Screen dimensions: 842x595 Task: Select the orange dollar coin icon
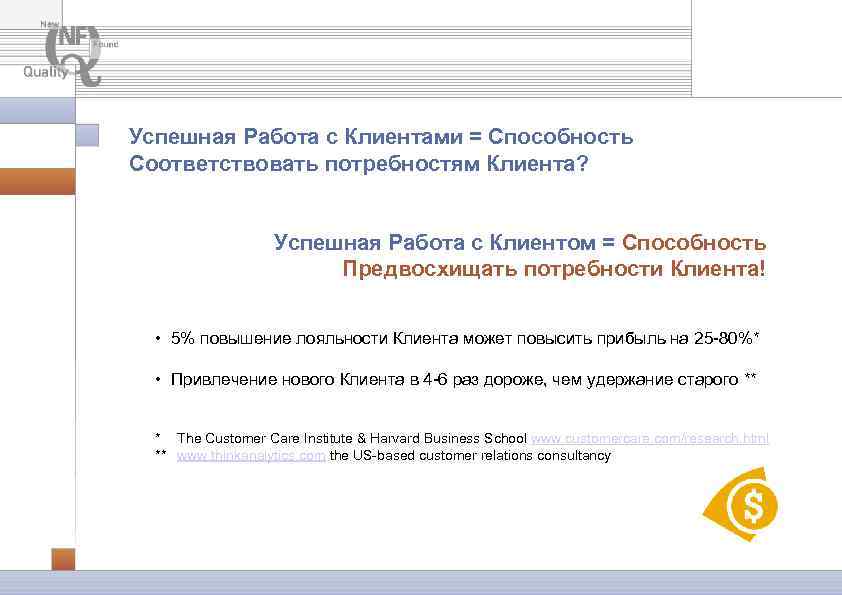[753, 505]
